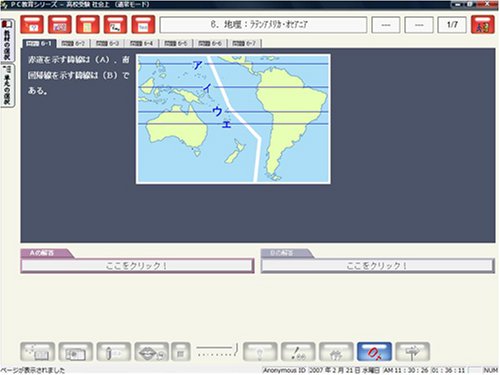Click the second '---' box beside 1/7
This screenshot has height=375, width=500.
(419, 25)
